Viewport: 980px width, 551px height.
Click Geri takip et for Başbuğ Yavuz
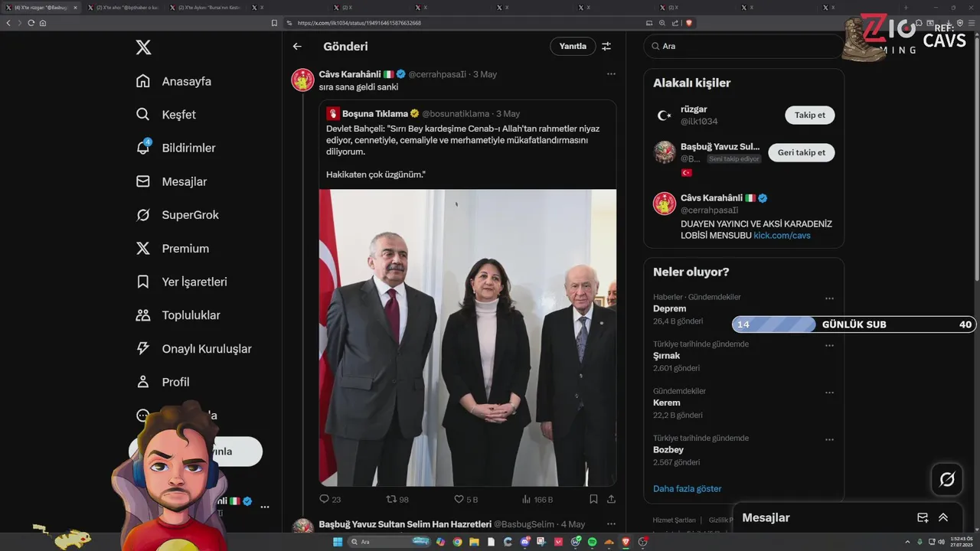pyautogui.click(x=802, y=152)
